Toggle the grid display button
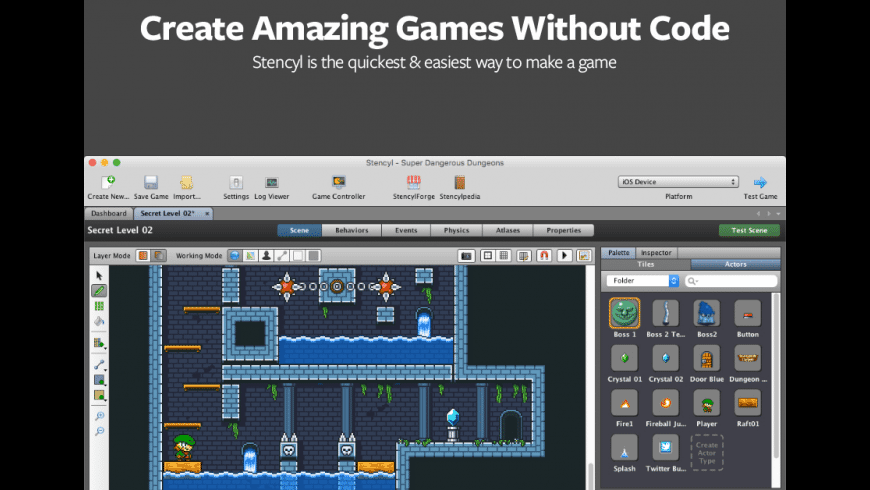Image resolution: width=870 pixels, height=490 pixels. (505, 256)
